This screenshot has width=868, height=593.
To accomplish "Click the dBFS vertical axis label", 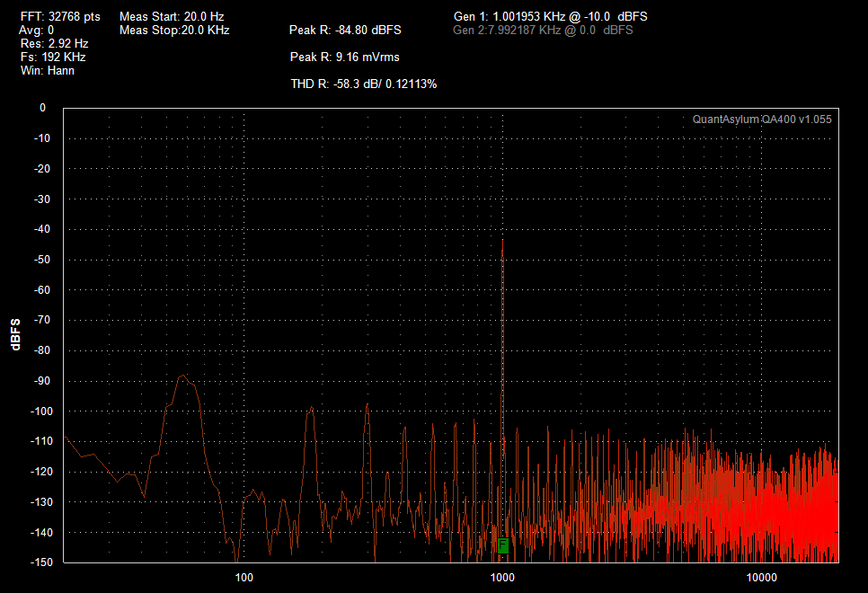I will coord(15,334).
